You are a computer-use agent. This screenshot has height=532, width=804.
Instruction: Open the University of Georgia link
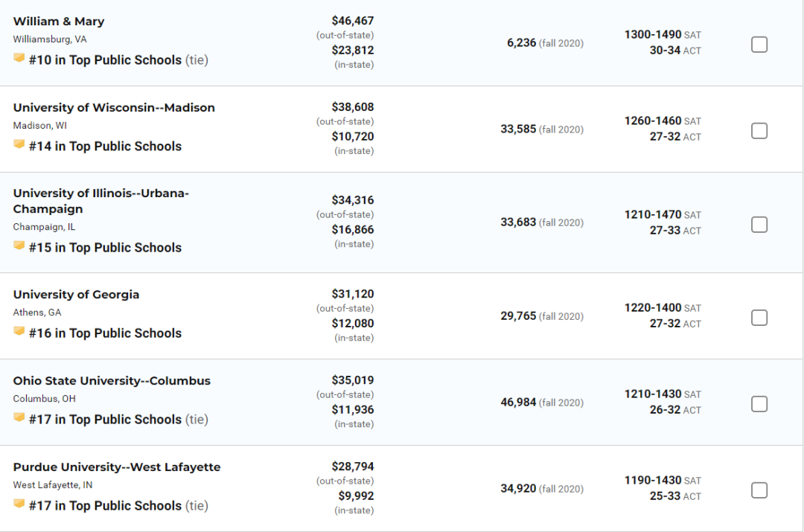click(76, 295)
